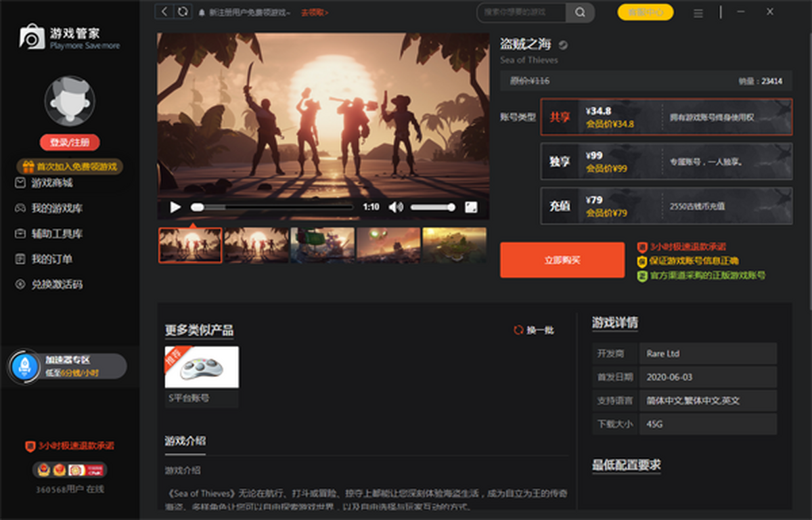Click the back arrow navigation icon
Screen dimensions: 812x520
(x=164, y=12)
